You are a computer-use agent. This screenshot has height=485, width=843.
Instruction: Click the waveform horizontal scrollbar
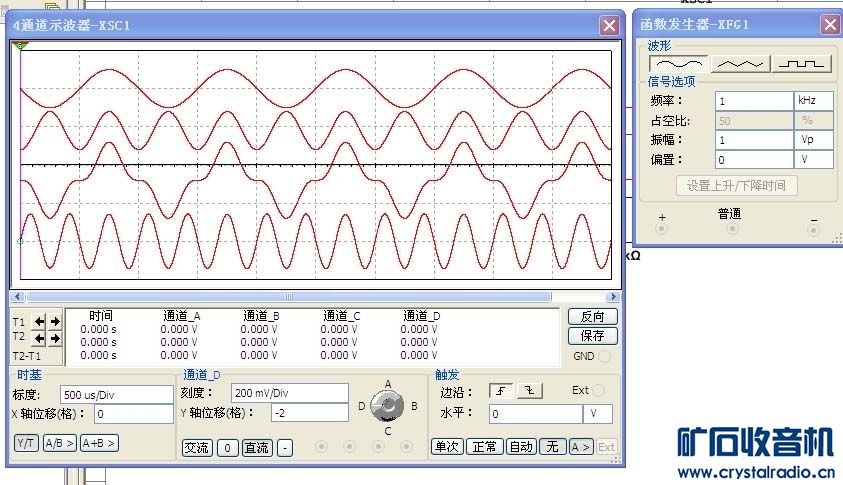(x=316, y=297)
